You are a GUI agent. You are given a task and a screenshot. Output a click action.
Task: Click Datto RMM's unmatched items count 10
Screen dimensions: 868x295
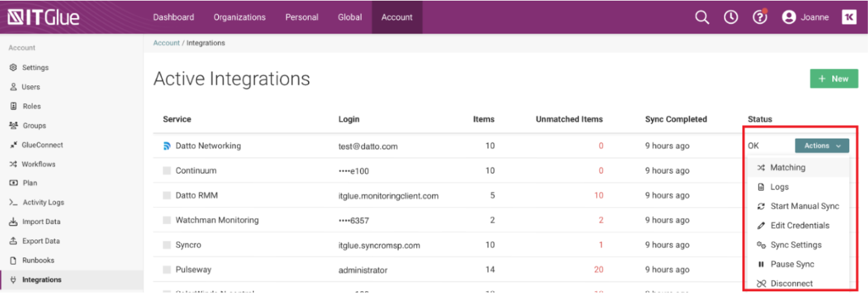coord(598,195)
